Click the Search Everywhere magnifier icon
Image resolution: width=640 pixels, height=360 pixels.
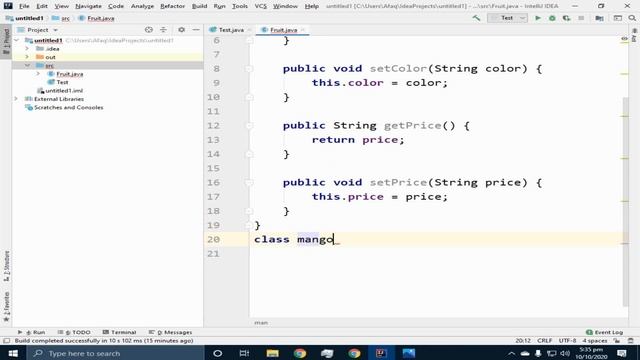632,18
